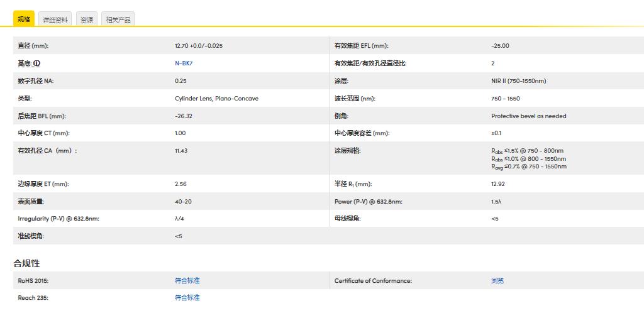
Task: Click 浏览 for Certificate of Conformance
Action: pyautogui.click(x=497, y=281)
